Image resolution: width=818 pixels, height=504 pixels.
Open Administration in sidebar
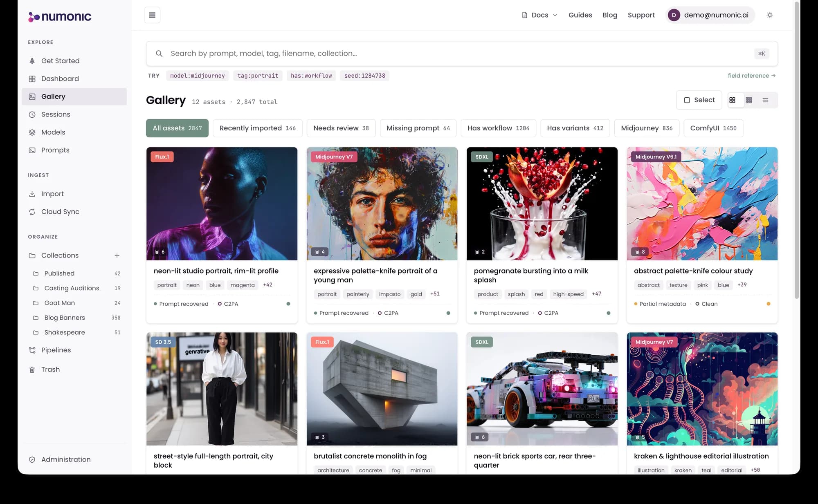pos(74,459)
